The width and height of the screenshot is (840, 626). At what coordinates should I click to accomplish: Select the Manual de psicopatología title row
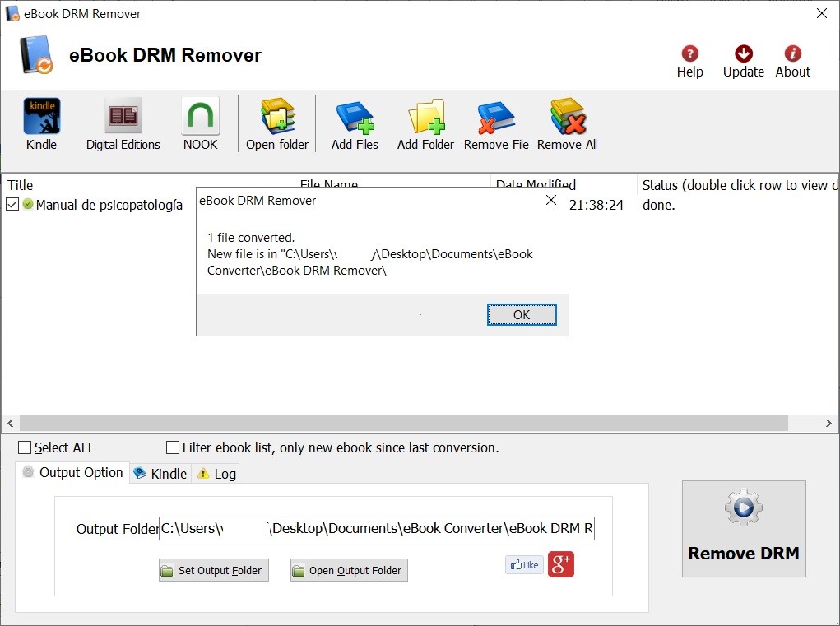tap(109, 205)
